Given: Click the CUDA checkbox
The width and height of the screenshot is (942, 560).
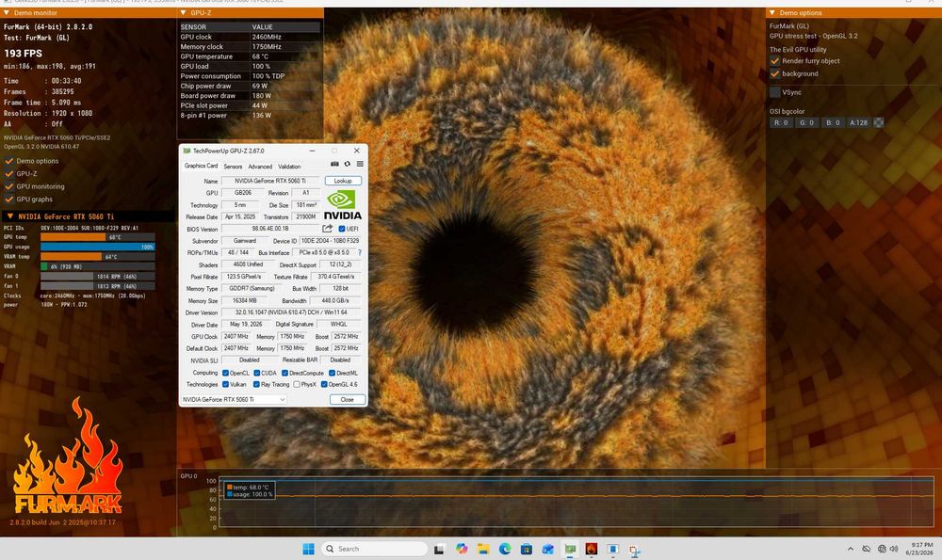Looking at the screenshot, I should 256,373.
